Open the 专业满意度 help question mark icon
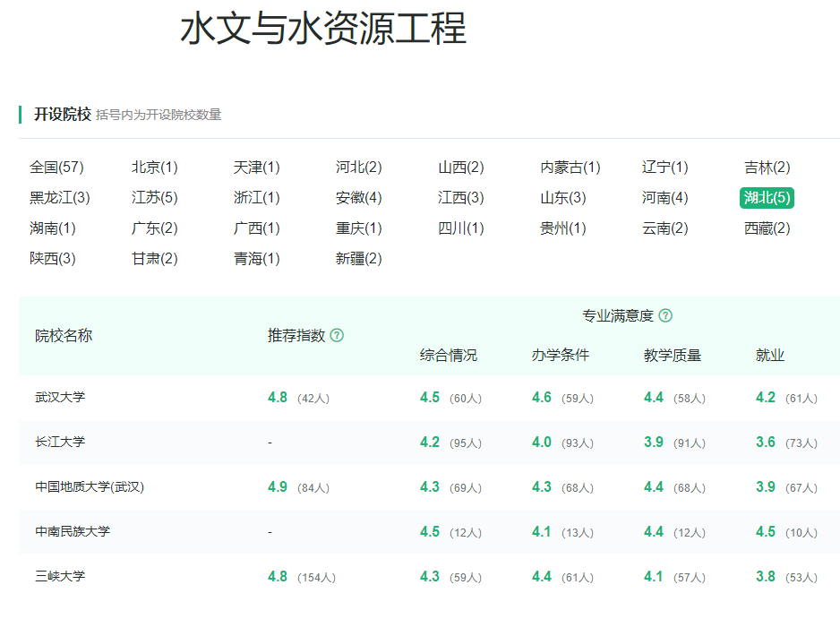Viewport: 840px width, 619px height. point(664,315)
